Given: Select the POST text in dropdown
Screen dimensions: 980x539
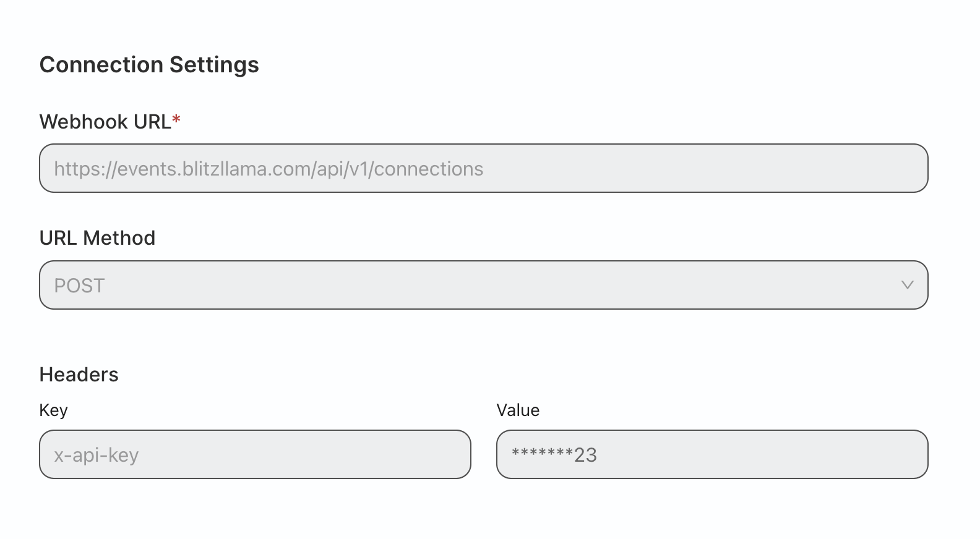Looking at the screenshot, I should tap(79, 286).
